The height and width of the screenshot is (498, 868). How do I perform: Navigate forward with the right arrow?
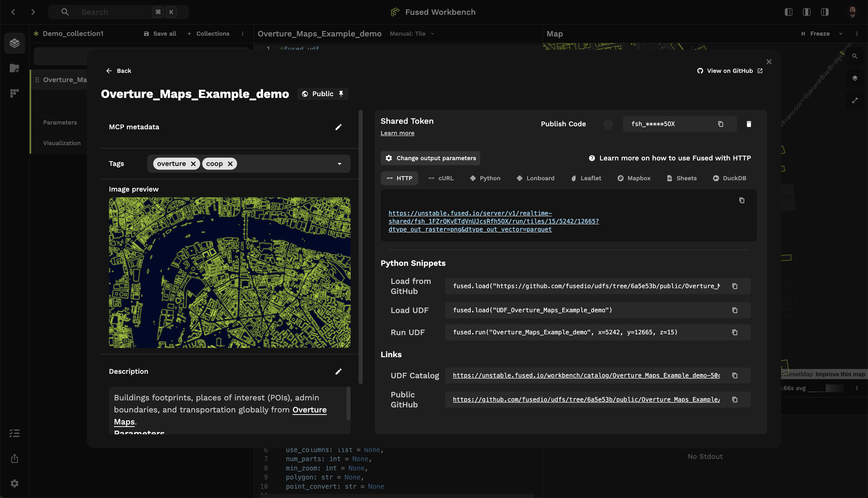click(33, 12)
